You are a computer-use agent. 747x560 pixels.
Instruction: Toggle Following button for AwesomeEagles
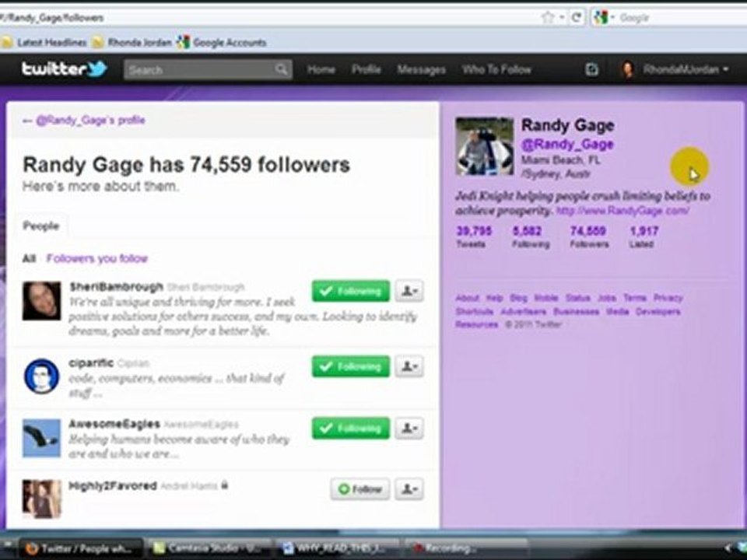(351, 428)
